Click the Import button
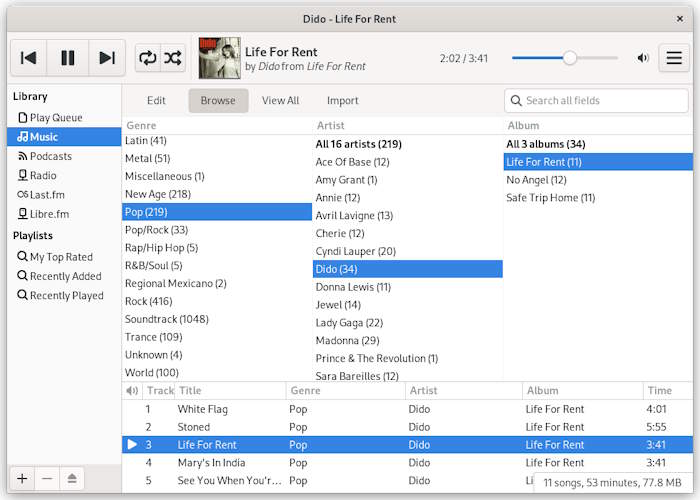The width and height of the screenshot is (700, 500). pos(342,100)
